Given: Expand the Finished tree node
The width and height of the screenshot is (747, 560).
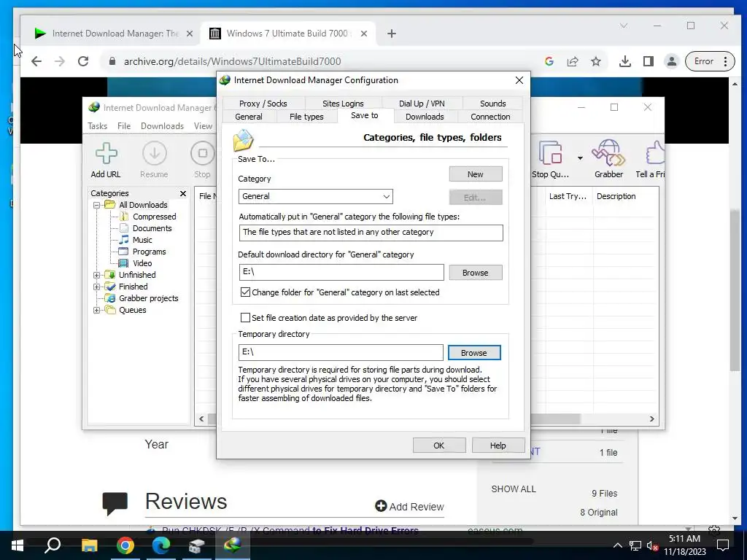Looking at the screenshot, I should pos(97,287).
